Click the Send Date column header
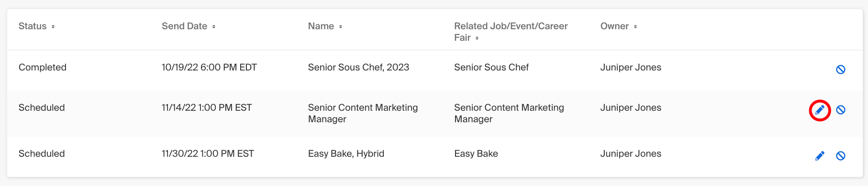The image size is (868, 186). (184, 26)
